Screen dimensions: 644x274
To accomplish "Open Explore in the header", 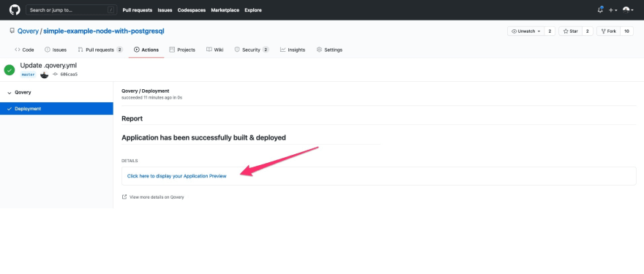I will pyautogui.click(x=253, y=10).
